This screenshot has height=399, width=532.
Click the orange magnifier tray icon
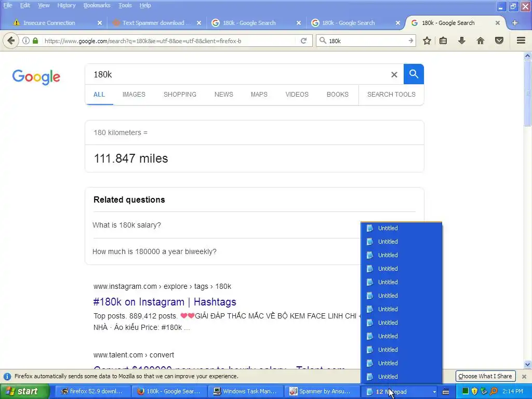494,391
